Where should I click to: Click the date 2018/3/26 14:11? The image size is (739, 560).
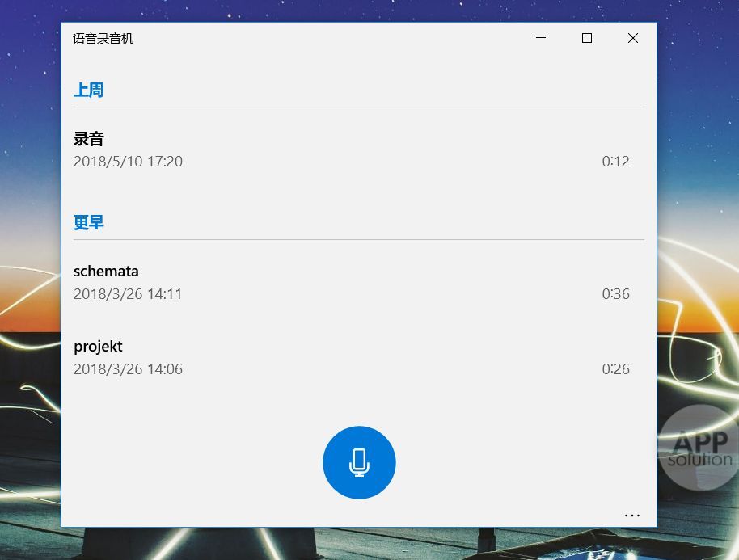127,294
